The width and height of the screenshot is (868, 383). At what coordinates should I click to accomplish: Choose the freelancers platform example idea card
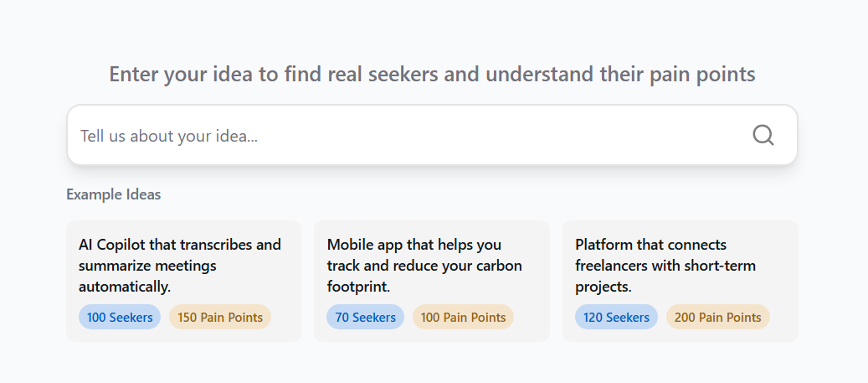(680, 281)
